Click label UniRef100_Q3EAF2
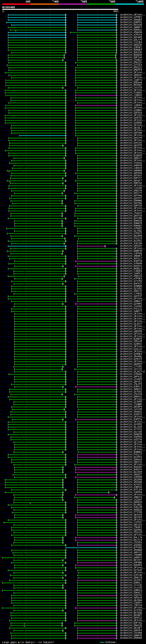The image size is (146, 644). pos(131,47)
